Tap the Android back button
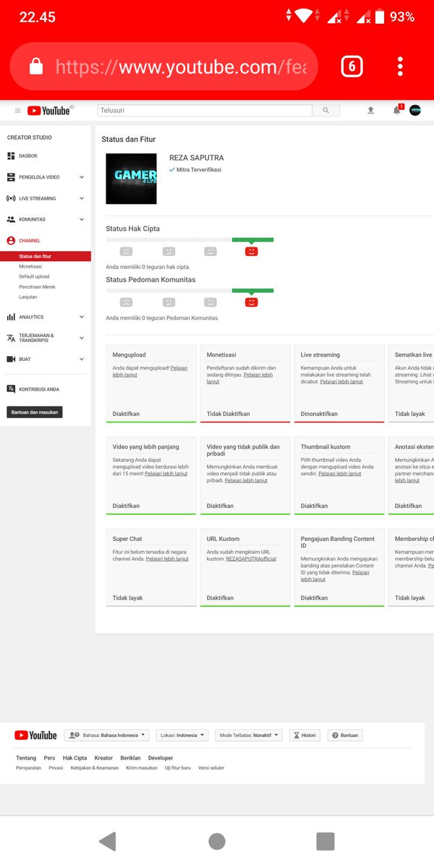This screenshot has height=868, width=434. pos(107,841)
